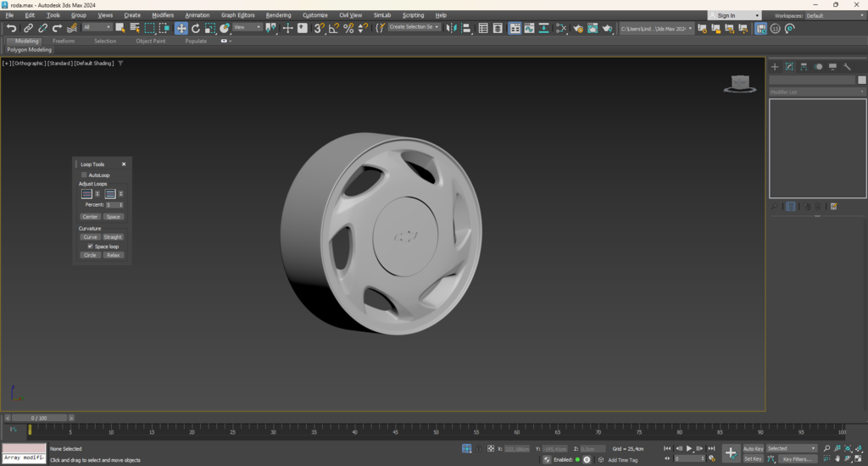The image size is (868, 466).
Task: Activate the Select Object tool
Action: point(120,28)
